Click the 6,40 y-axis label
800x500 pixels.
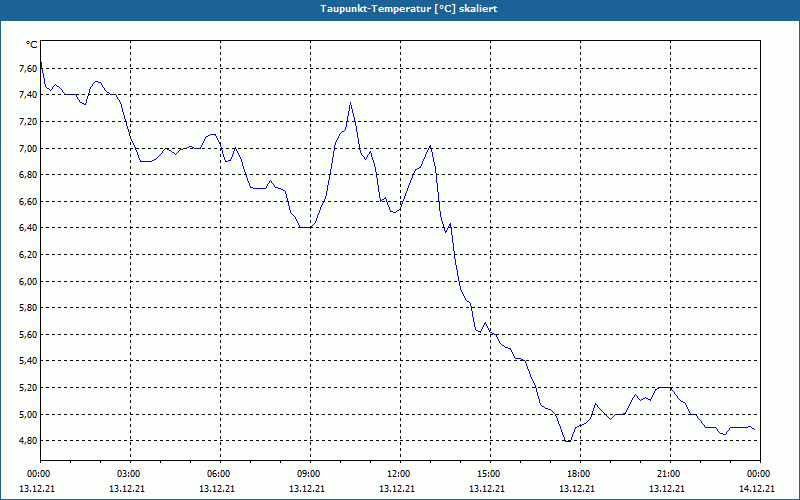click(28, 228)
